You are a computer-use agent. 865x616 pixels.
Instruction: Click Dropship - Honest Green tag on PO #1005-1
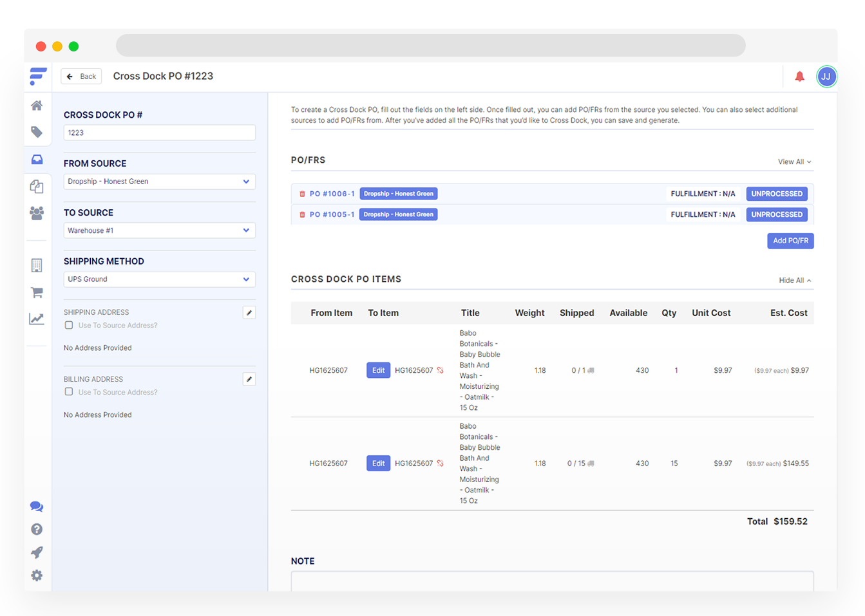coord(398,214)
